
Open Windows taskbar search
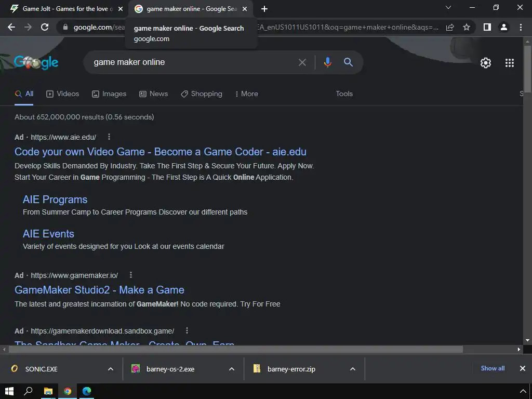click(28, 391)
